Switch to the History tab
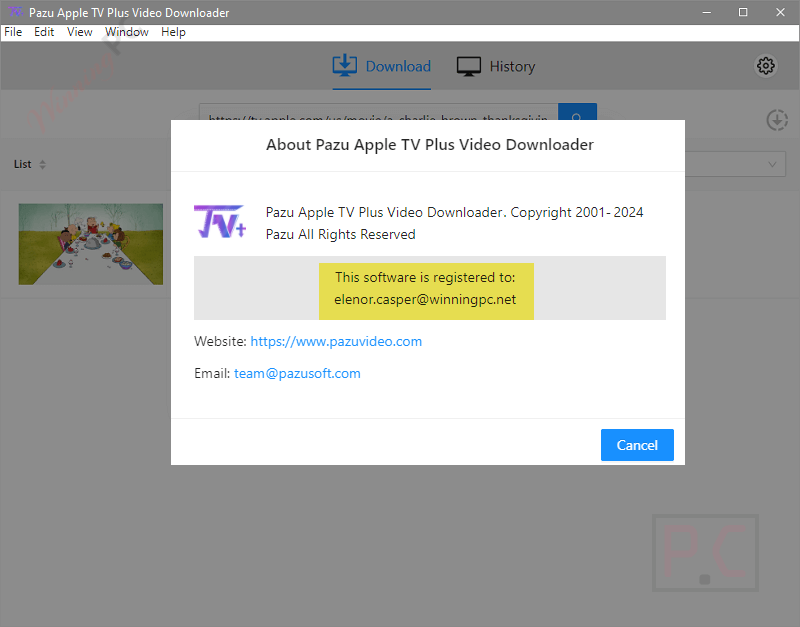This screenshot has height=627, width=800. pyautogui.click(x=496, y=66)
